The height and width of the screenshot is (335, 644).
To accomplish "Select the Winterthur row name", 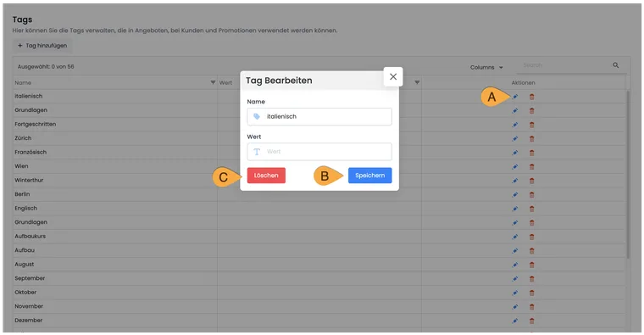I will (29, 180).
